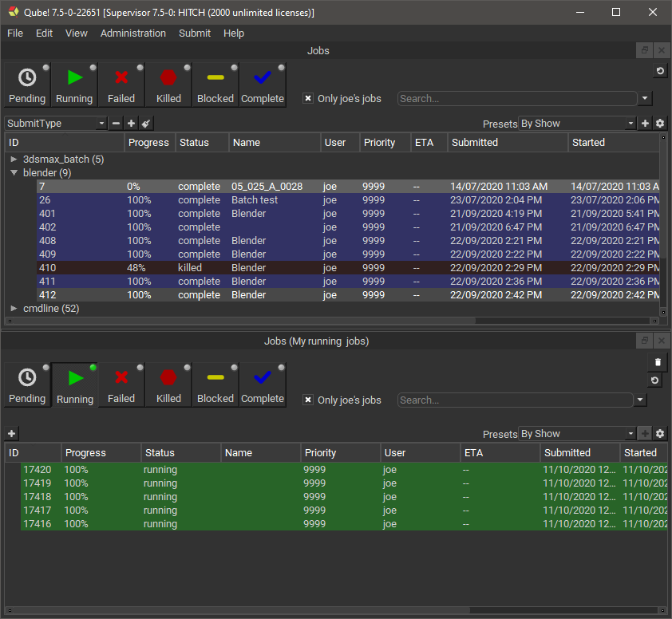Image resolution: width=672 pixels, height=619 pixels.
Task: Click the horizontal scrollbar of the top jobs table
Action: (239, 321)
